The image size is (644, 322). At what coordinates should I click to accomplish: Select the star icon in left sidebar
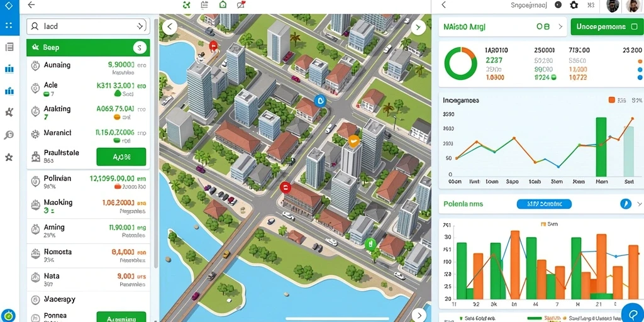9,157
